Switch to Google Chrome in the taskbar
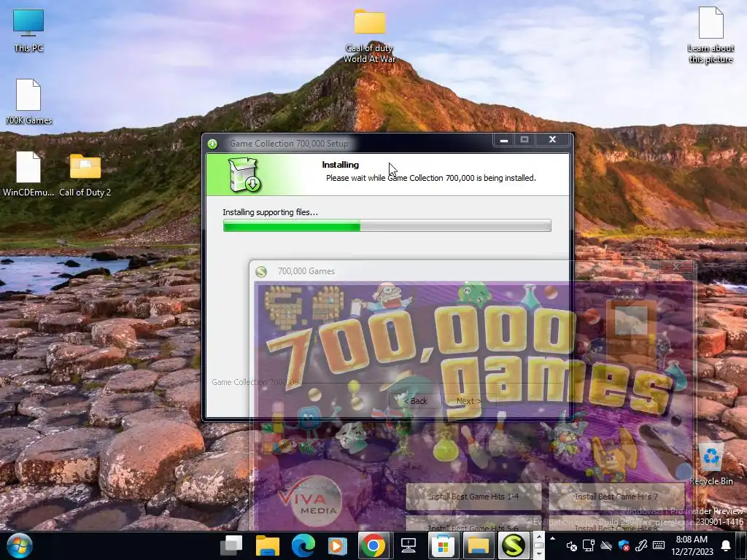This screenshot has height=560, width=747. click(x=373, y=545)
